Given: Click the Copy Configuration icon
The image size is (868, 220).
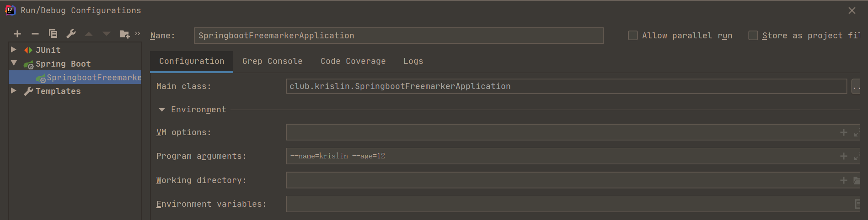Looking at the screenshot, I should (x=53, y=34).
